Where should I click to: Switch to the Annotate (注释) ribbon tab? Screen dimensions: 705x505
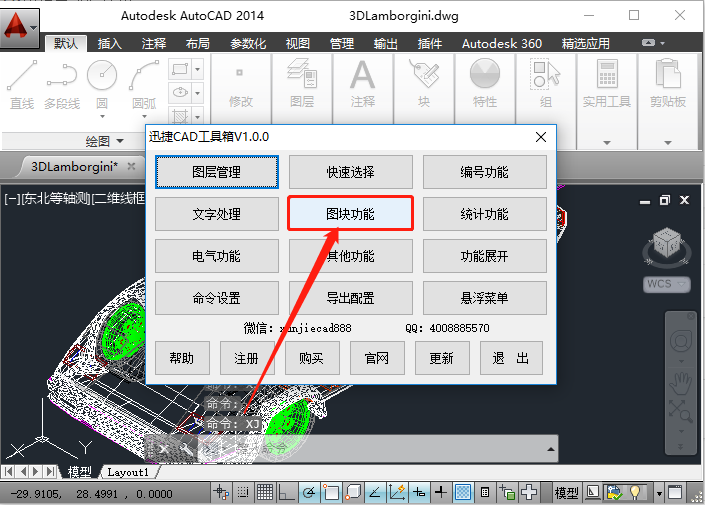[154, 44]
